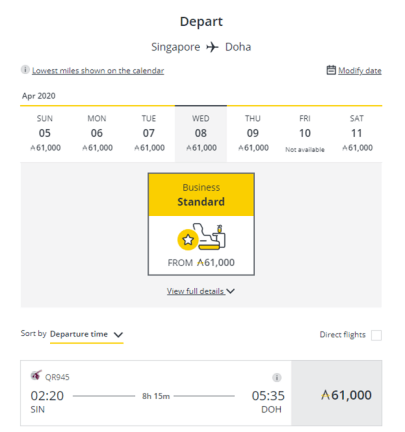Choose the Business Standard fare card
Screen dimensions: 405x432
click(x=201, y=224)
